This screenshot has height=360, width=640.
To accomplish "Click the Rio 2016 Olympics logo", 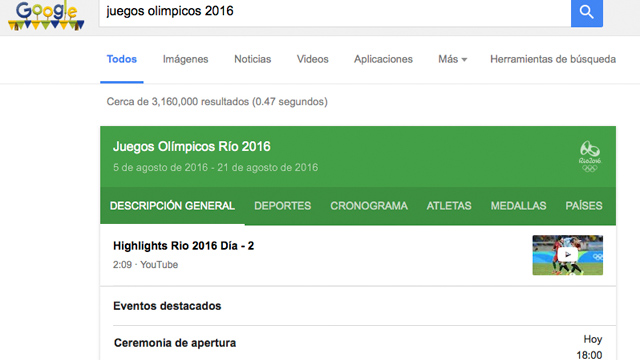I will (x=590, y=156).
